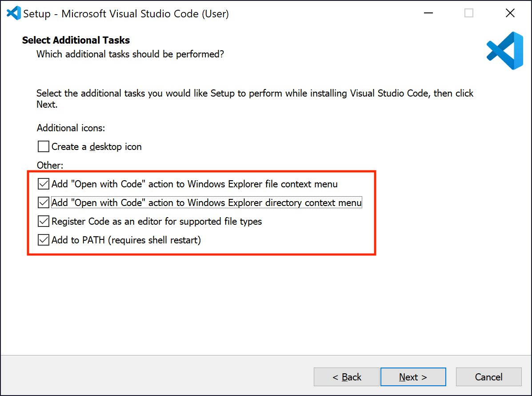Click 'Which additional tasks should be performed?' text
The width and height of the screenshot is (532, 396).
click(130, 54)
